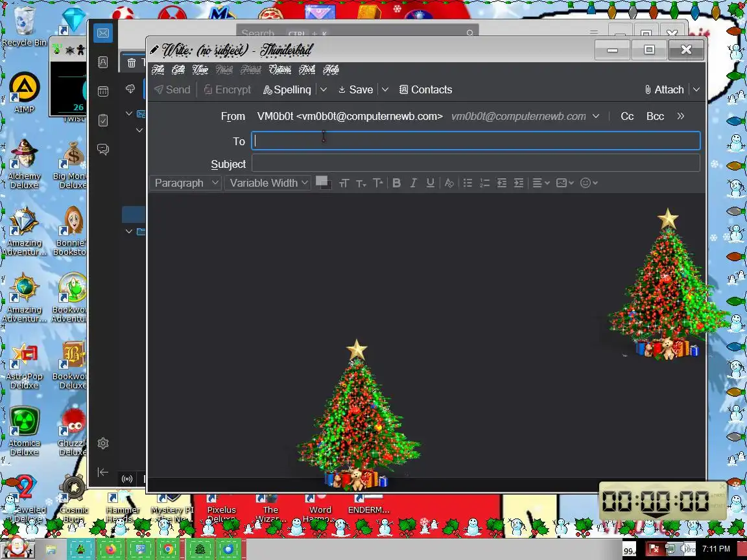Outdent text with the decrease indent icon

click(x=502, y=183)
